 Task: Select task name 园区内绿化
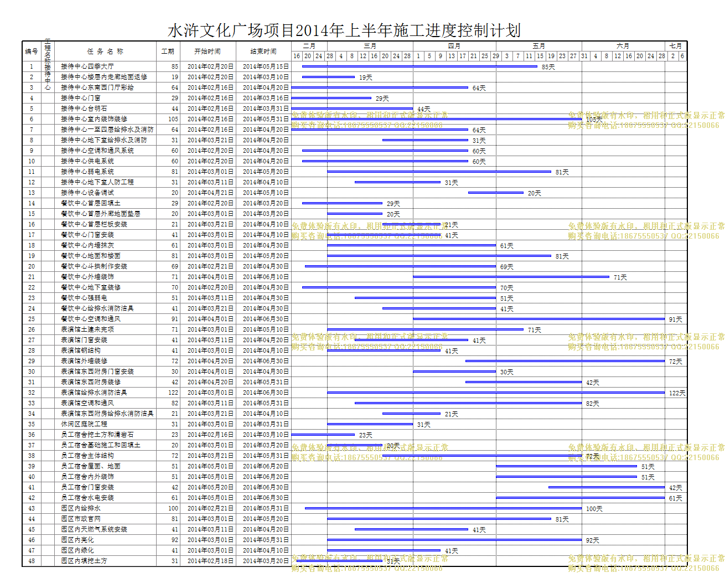click(x=77, y=550)
